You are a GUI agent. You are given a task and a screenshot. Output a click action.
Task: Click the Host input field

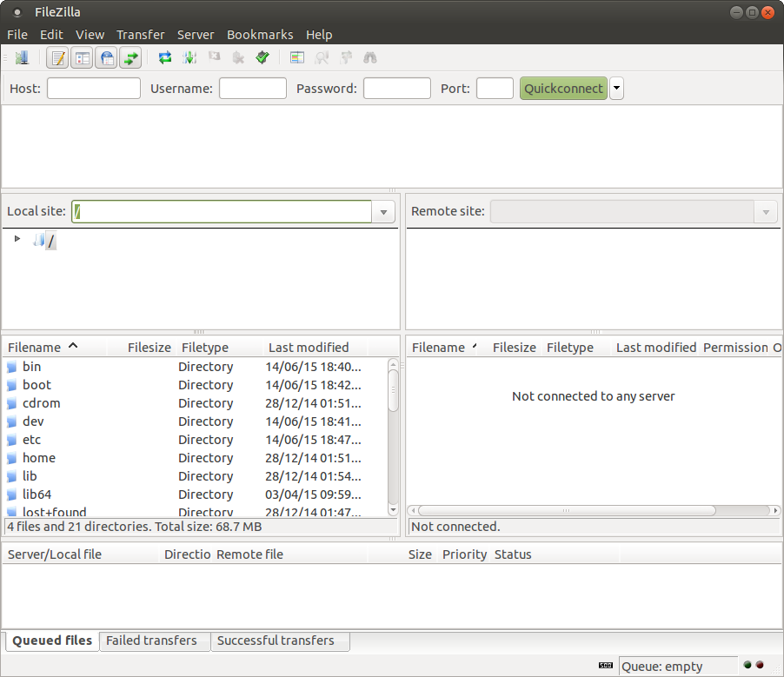(x=93, y=88)
